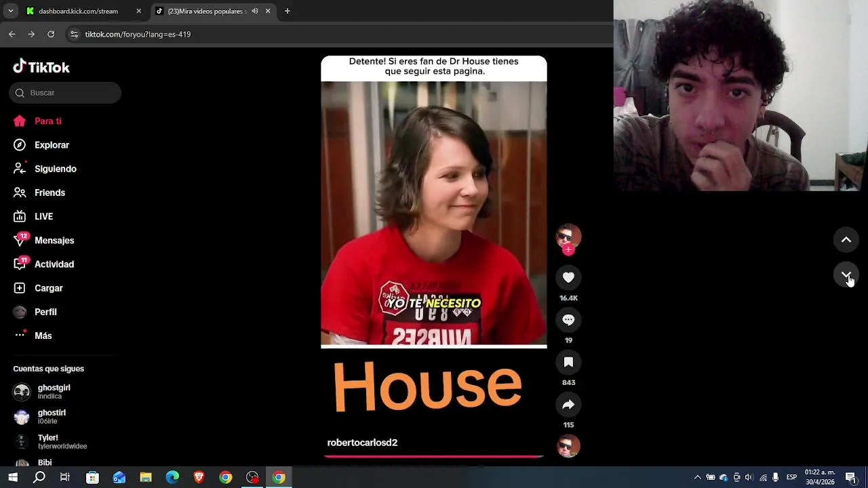The width and height of the screenshot is (868, 488).
Task: Open Windows taskbar search
Action: tap(39, 477)
